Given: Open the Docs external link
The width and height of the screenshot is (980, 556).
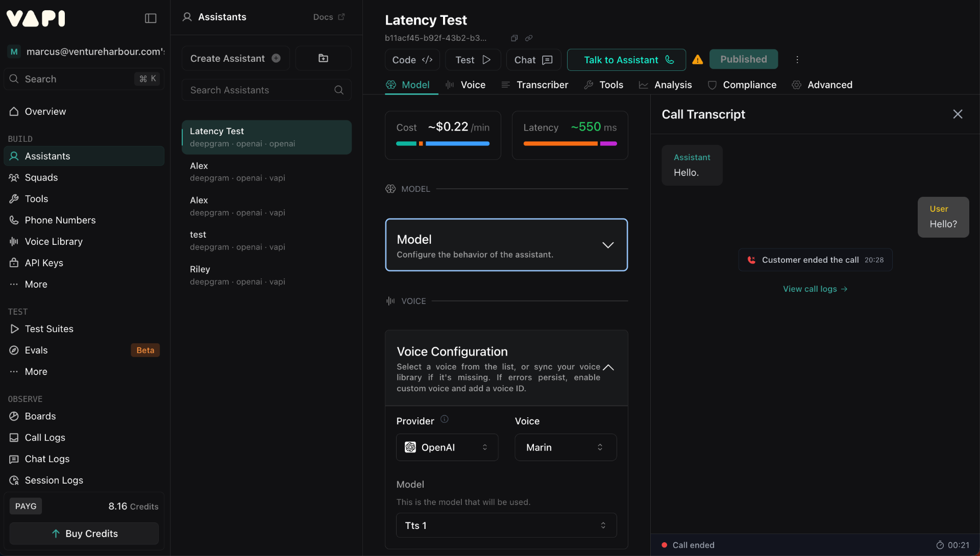Looking at the screenshot, I should (x=329, y=17).
